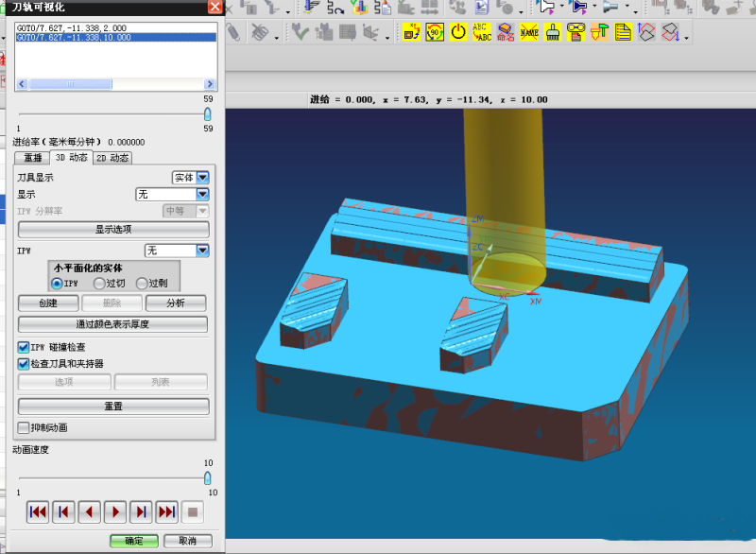This screenshot has width=756, height=554.
Task: Click the yellow brush toolbar icon
Action: click(553, 32)
